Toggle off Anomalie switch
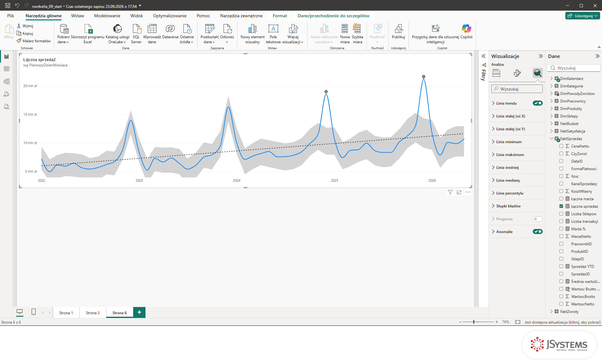 coord(537,231)
